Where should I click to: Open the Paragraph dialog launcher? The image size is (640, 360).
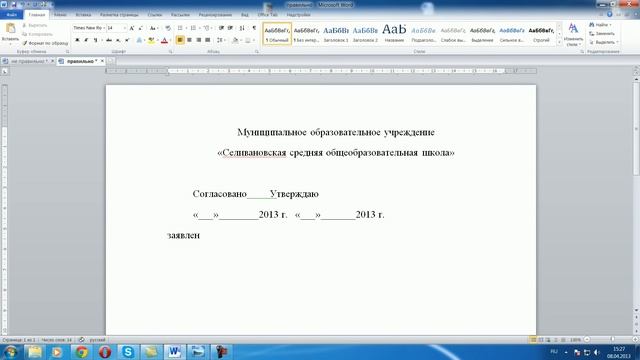click(x=257, y=52)
